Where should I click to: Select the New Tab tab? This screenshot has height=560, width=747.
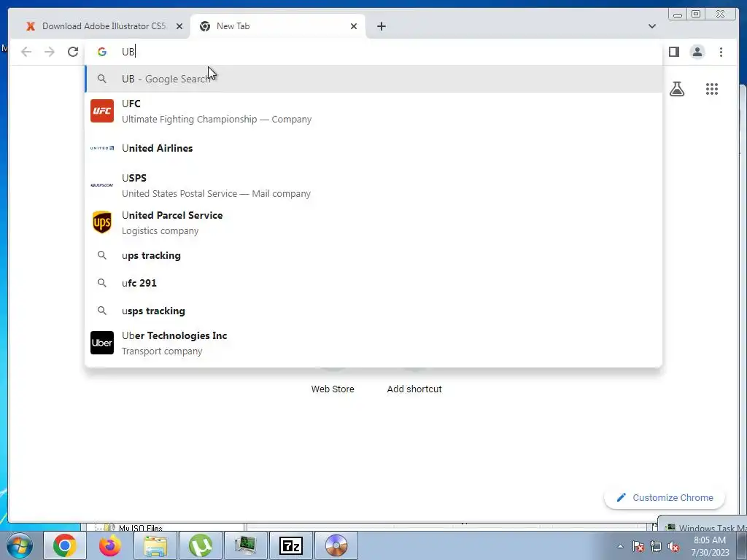coord(278,26)
